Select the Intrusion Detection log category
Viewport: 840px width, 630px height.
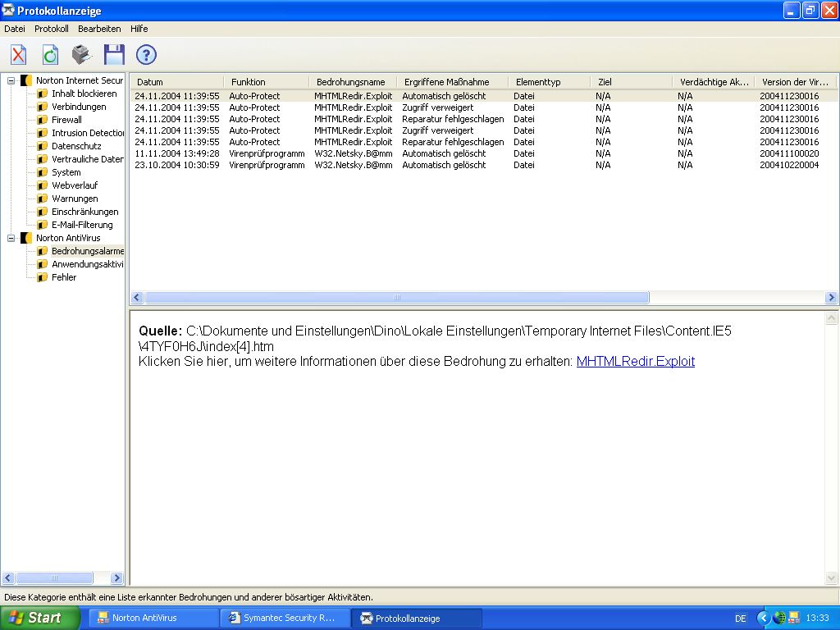87,133
